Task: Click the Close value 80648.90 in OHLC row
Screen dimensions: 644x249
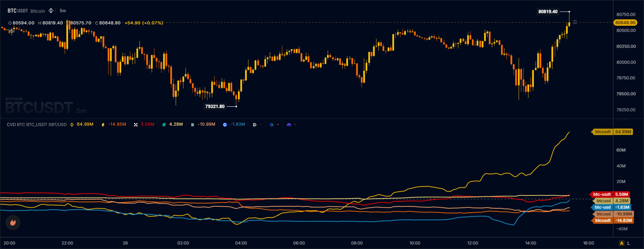Action: coord(110,23)
